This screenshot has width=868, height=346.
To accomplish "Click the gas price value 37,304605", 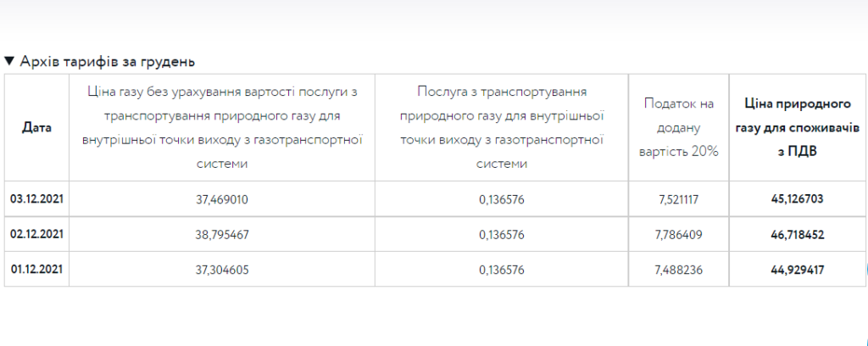I will coord(222,271).
